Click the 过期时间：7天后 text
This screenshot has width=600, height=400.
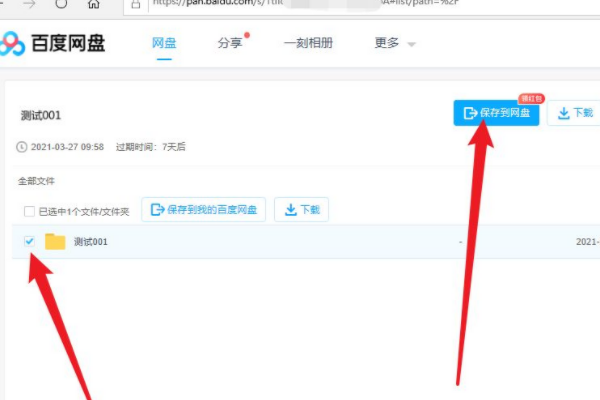tap(151, 147)
